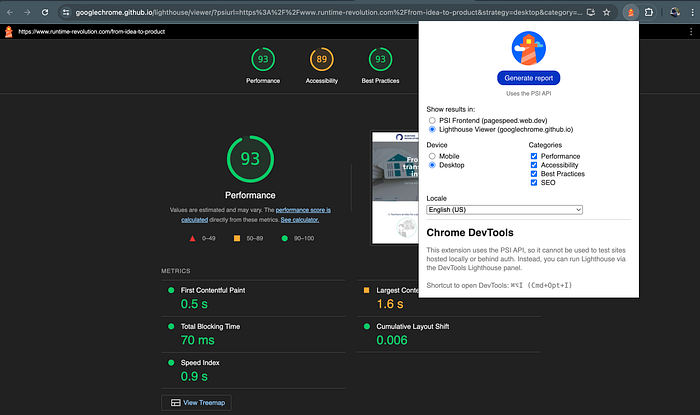Image resolution: width=700 pixels, height=415 pixels.
Task: Click the Chrome DevTools heading in popup
Action: coord(470,232)
